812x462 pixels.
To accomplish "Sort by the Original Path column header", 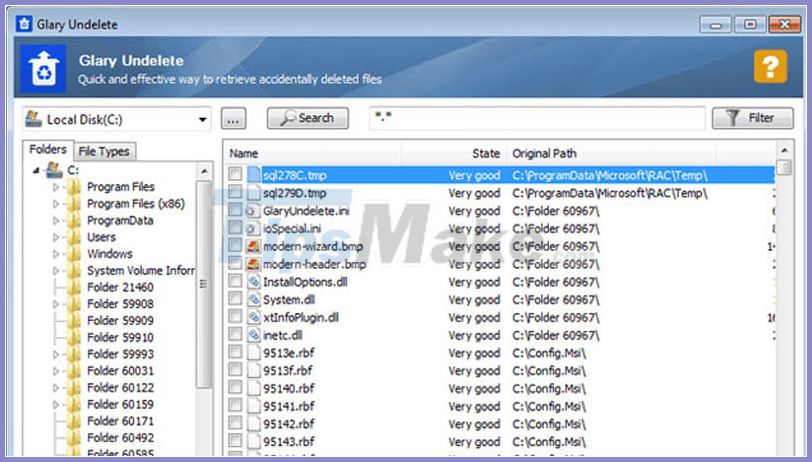I will pos(612,153).
